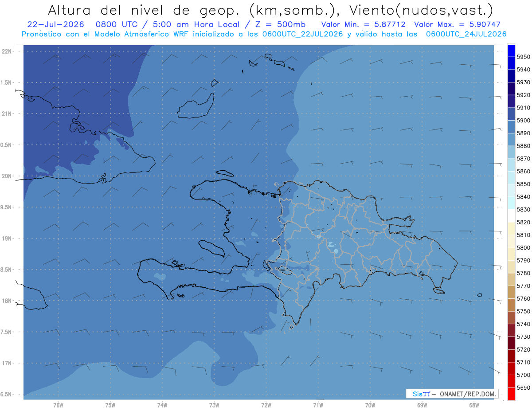Click the 20N latitude label
532x411 pixels.
tap(7, 176)
